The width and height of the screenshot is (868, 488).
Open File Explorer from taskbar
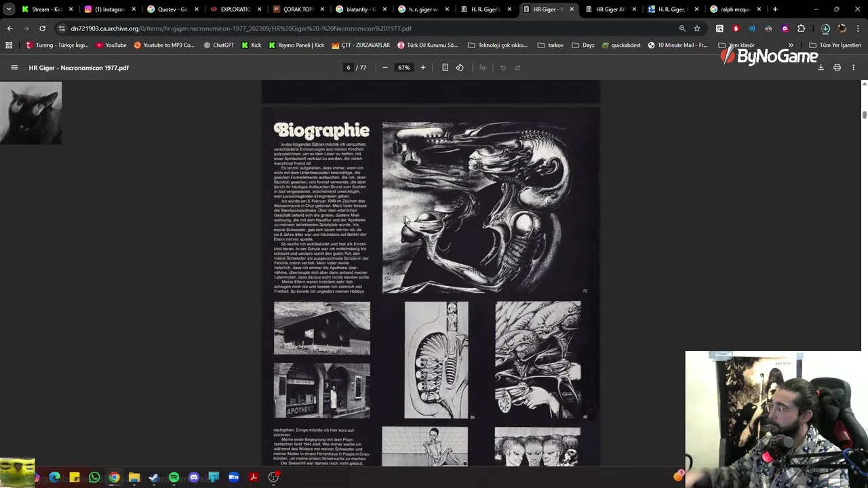[x=134, y=477]
